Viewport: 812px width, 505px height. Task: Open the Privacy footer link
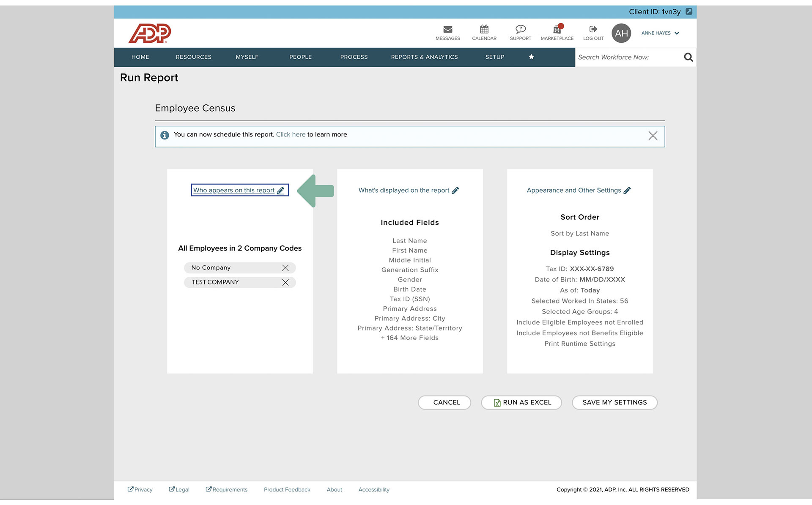click(x=140, y=489)
